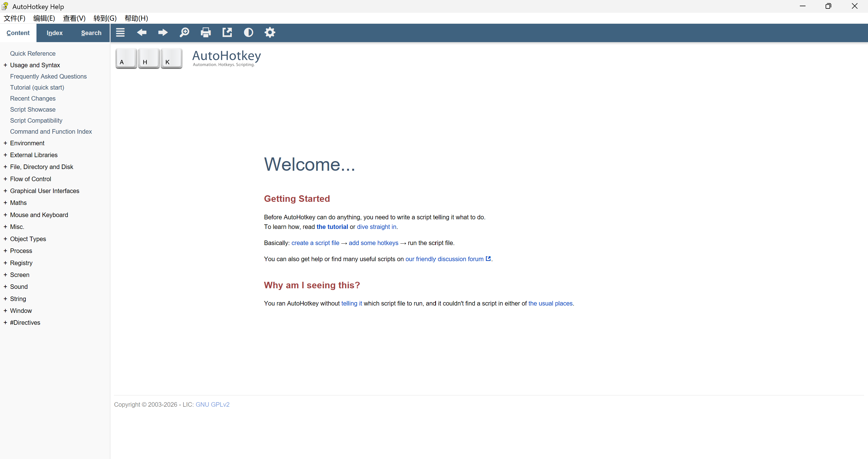Image resolution: width=868 pixels, height=459 pixels.
Task: Expand the Maths section
Action: (5, 203)
